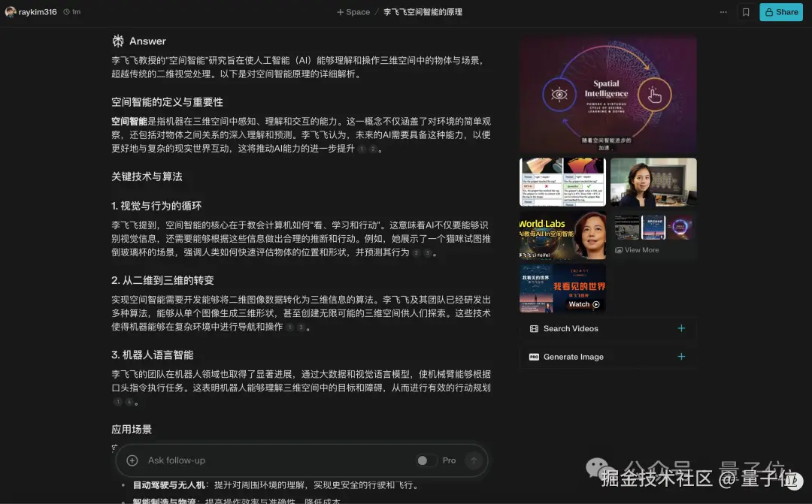Click View More images
Viewport: 812px width, 504px height.
point(653,235)
